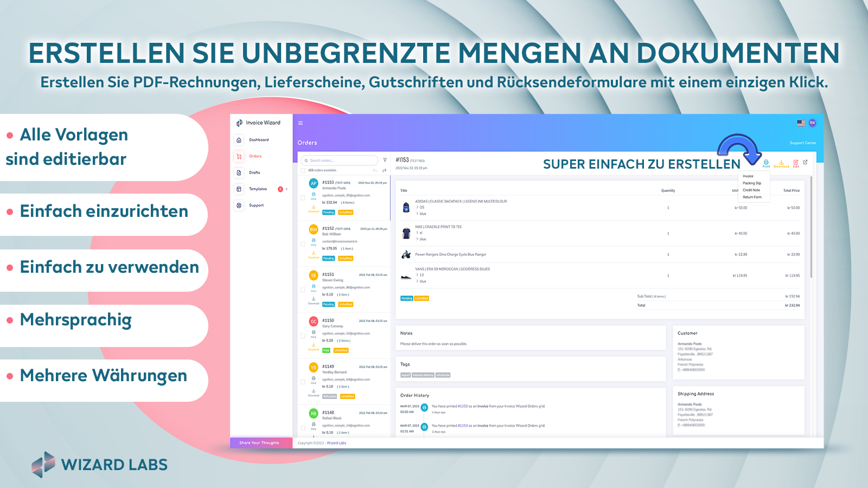Screen dimensions: 868x488
Task: Open the Support lifebuoy icon in sidebar
Action: [x=239, y=206]
